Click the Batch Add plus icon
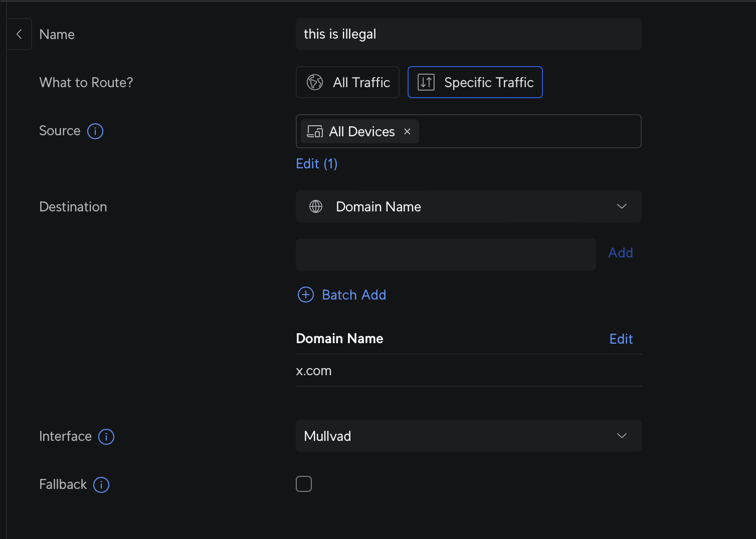Screen dimensions: 756x539 click(306, 295)
